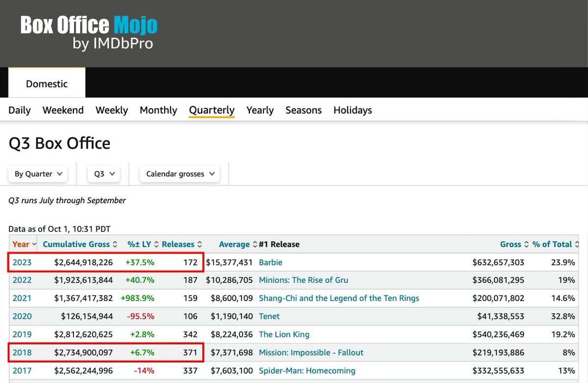Select the +37.5% change value
Screen dimensions: 588x383
point(140,262)
